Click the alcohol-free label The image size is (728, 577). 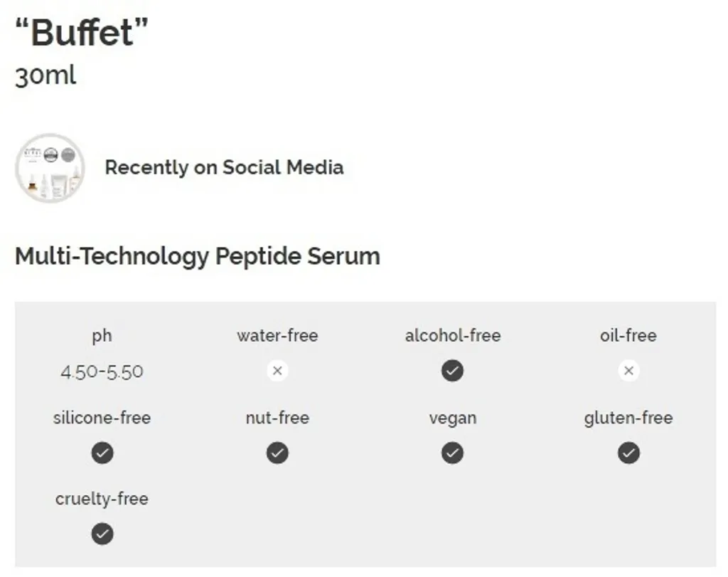pos(453,335)
